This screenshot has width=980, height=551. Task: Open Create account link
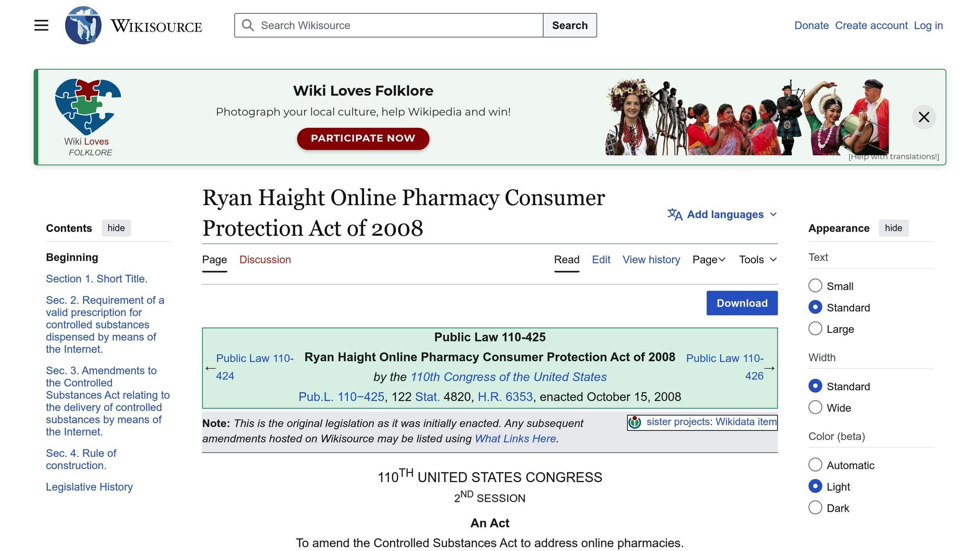(871, 25)
